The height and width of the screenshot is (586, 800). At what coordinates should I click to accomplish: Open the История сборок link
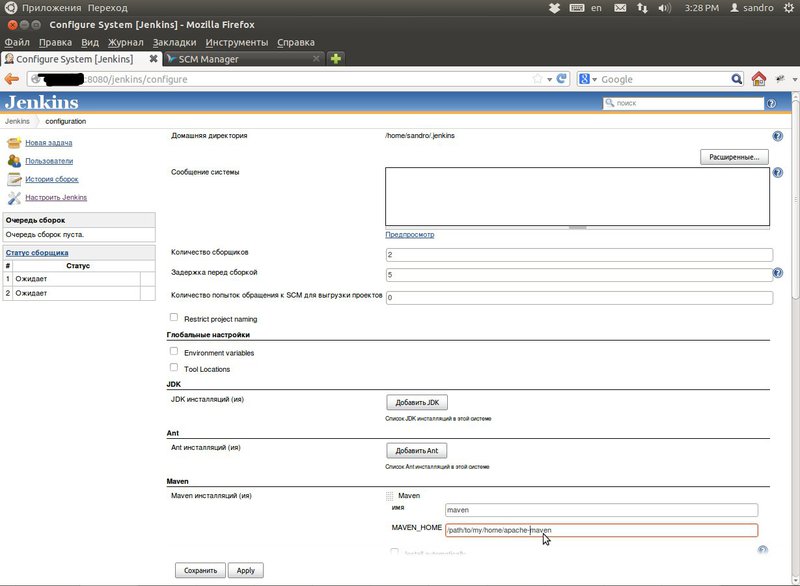pos(52,179)
